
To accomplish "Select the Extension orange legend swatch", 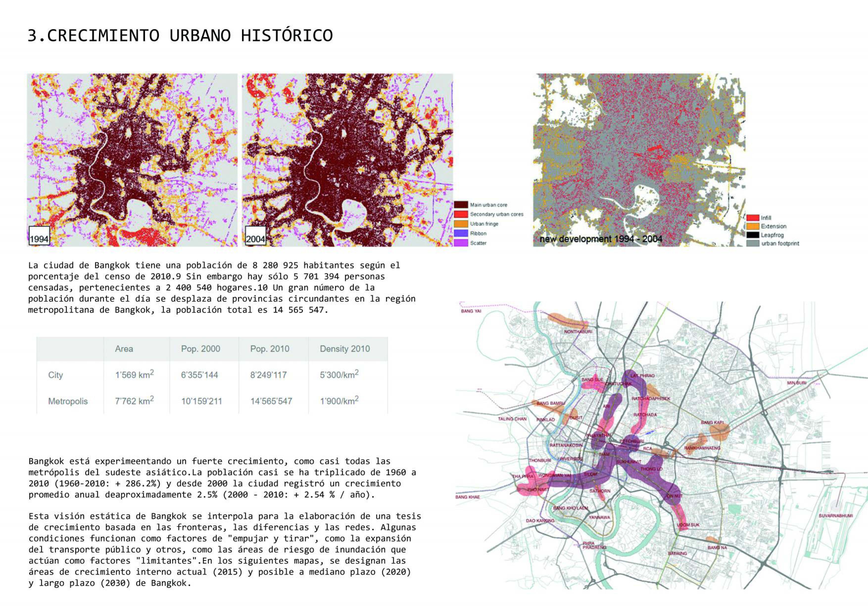I will pos(753,226).
